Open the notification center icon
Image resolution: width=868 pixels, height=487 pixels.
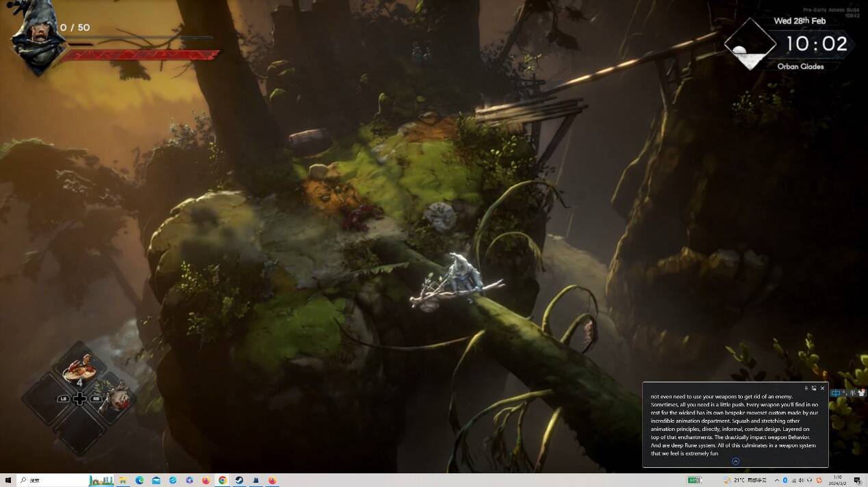[x=858, y=480]
